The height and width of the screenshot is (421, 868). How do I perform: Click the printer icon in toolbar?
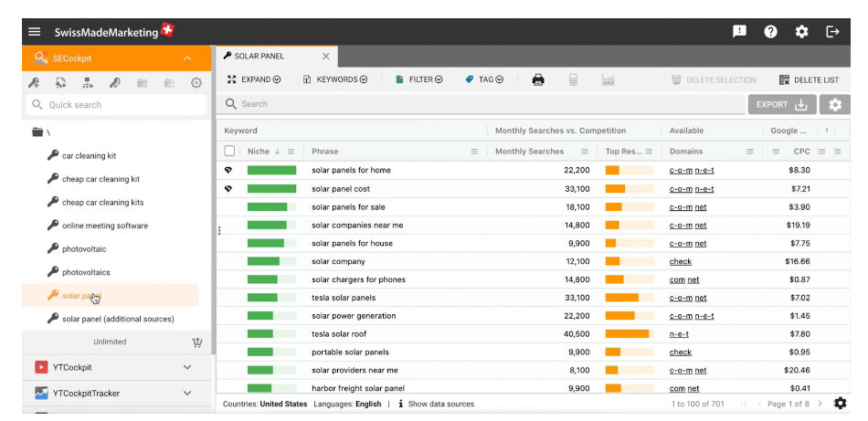point(538,79)
